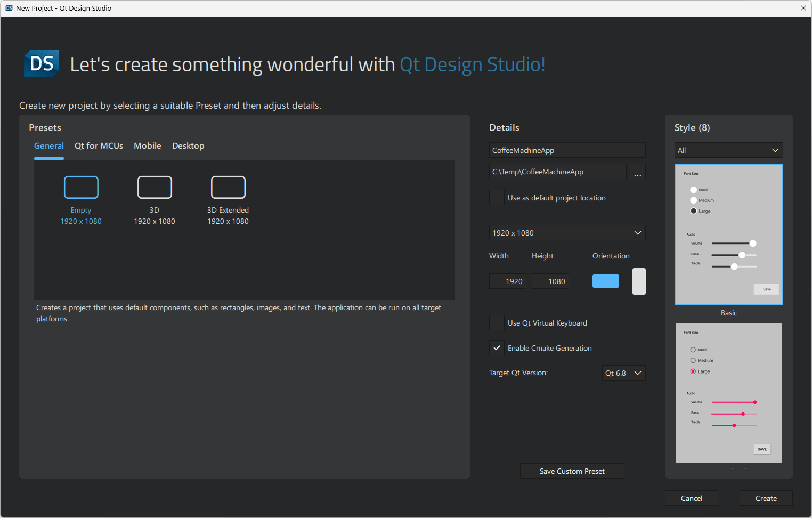The height and width of the screenshot is (518, 812).
Task: Open the style filter dropdown showing All
Action: 728,150
